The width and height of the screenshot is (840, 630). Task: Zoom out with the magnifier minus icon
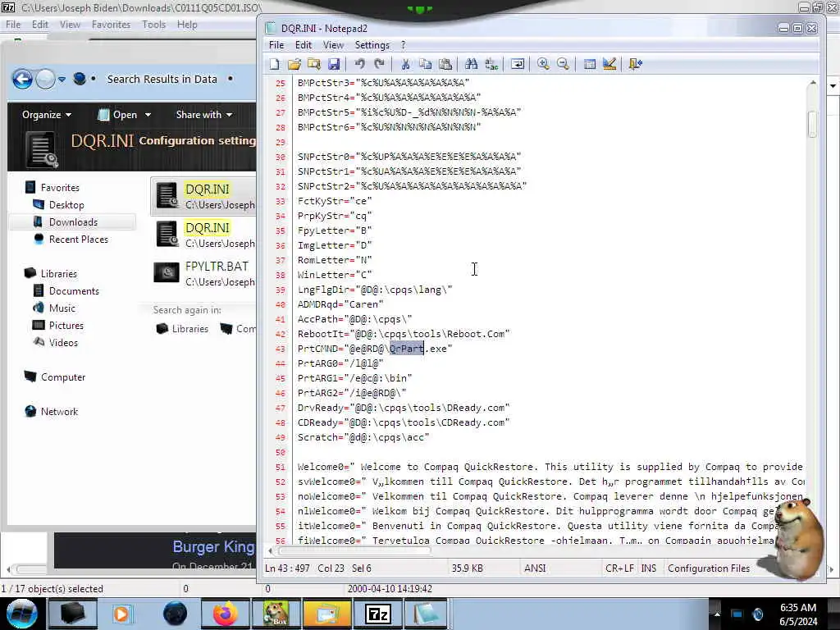(x=563, y=64)
